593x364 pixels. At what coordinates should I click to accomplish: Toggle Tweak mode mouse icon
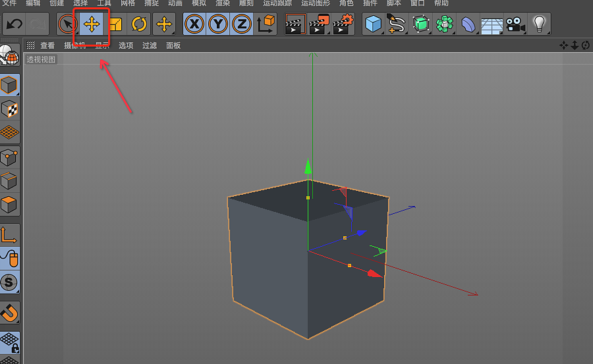pyautogui.click(x=9, y=259)
